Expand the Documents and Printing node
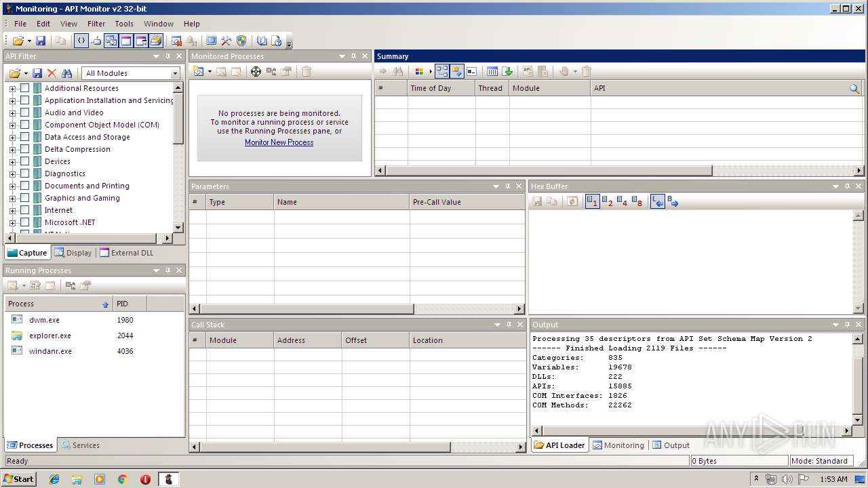868x488 pixels. click(x=12, y=186)
